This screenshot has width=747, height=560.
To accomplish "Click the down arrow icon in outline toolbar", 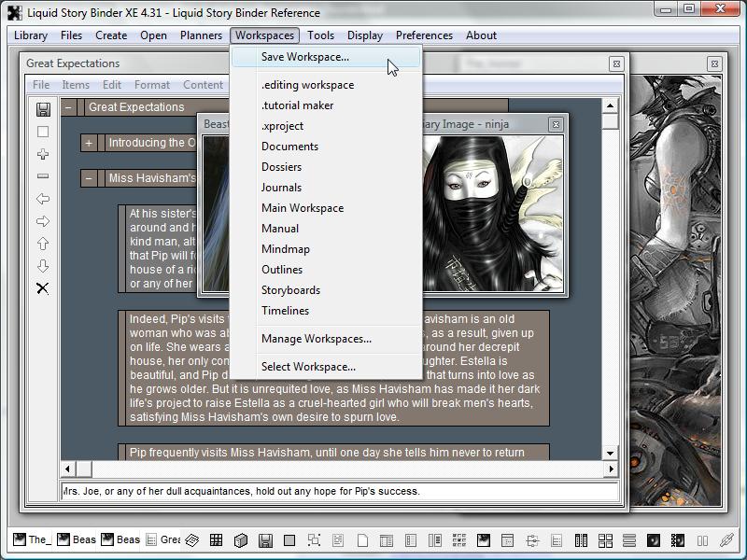I will tap(43, 266).
